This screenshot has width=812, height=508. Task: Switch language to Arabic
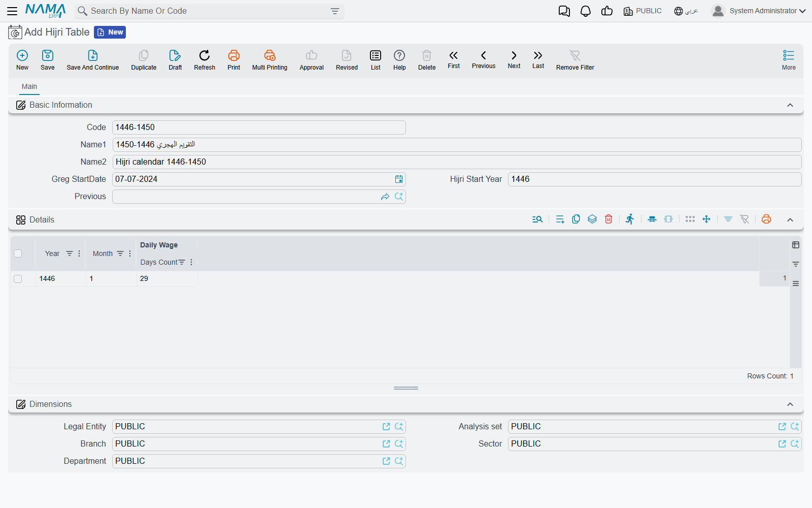pyautogui.click(x=686, y=11)
